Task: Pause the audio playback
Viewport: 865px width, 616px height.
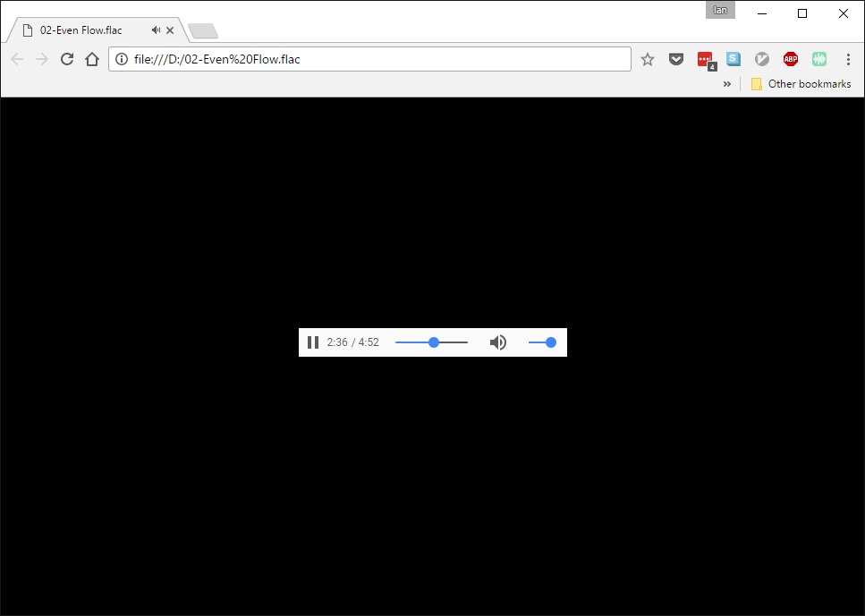Action: pos(313,342)
